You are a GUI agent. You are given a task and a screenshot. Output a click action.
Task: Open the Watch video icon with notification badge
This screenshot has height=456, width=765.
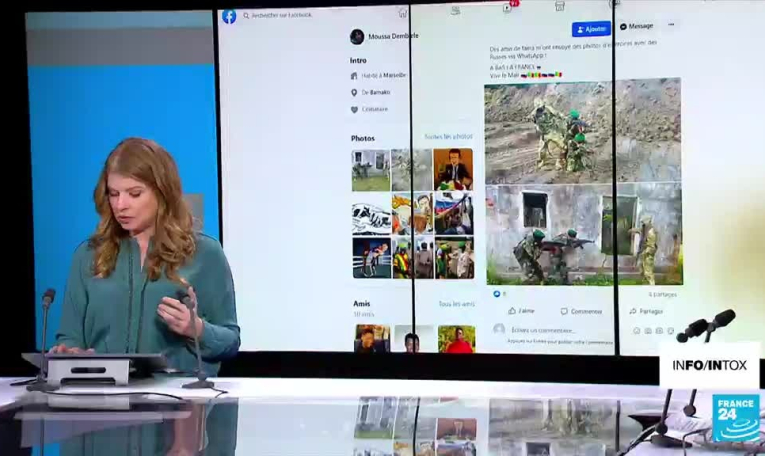(509, 9)
